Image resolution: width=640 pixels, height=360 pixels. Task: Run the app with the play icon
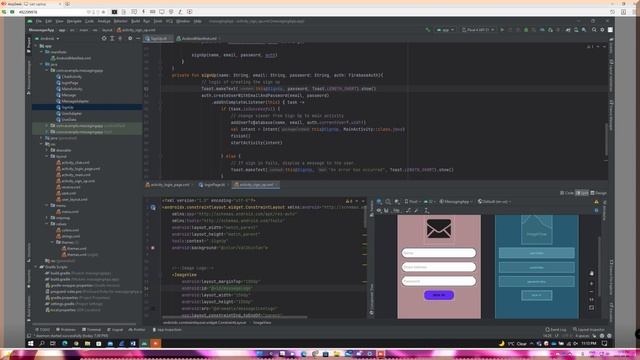[502, 30]
